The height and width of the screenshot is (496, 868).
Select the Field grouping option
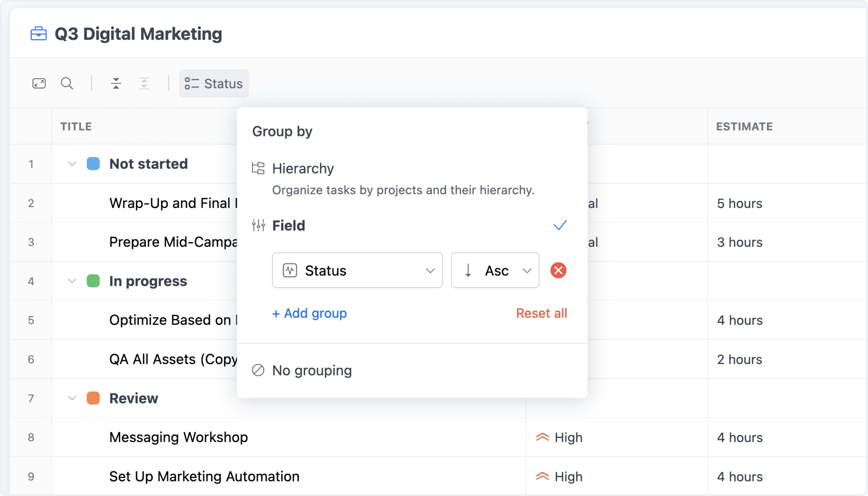pyautogui.click(x=289, y=225)
